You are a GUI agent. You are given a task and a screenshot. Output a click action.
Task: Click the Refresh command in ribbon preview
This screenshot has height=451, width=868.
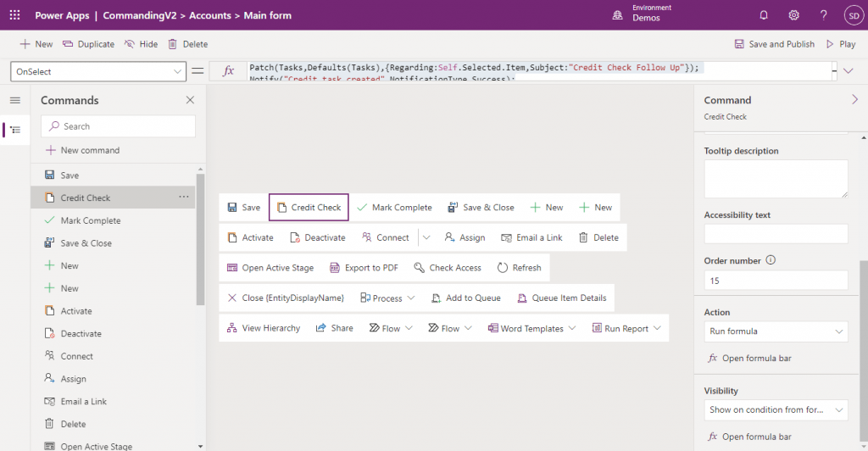click(520, 268)
